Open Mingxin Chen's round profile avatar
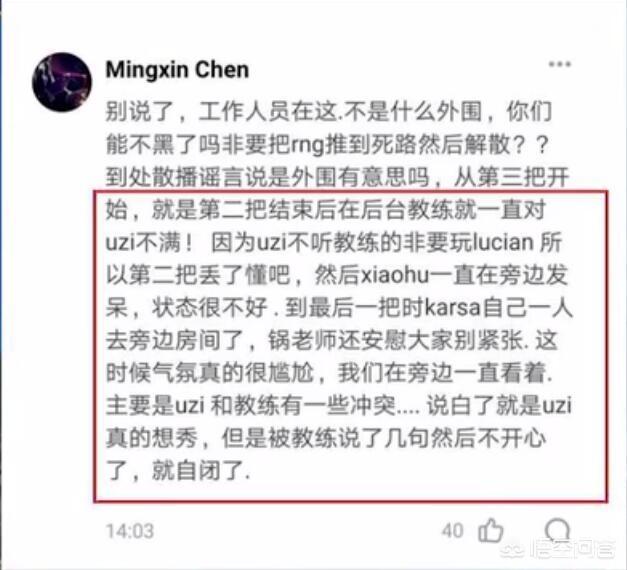This screenshot has height=570, width=627. tap(62, 82)
